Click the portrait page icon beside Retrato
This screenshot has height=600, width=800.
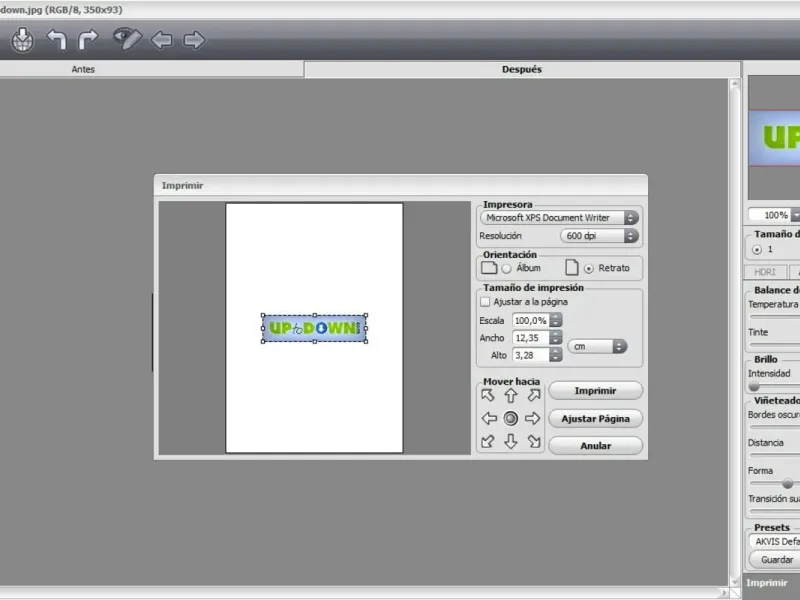(x=572, y=268)
